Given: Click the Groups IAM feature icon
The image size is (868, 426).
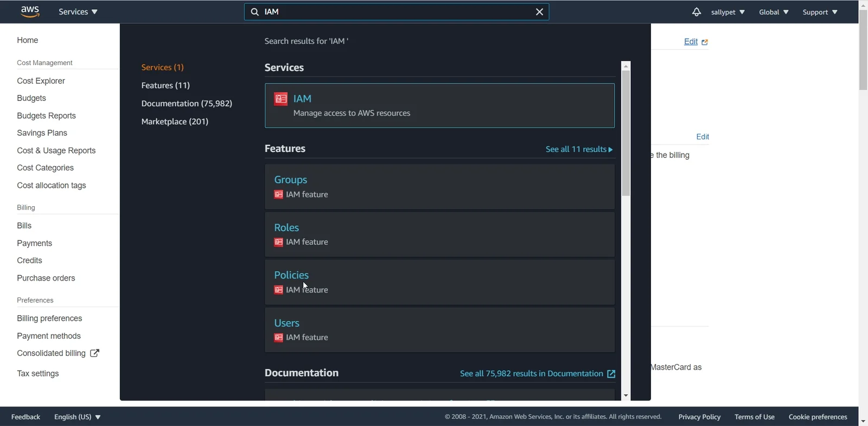Looking at the screenshot, I should (278, 195).
